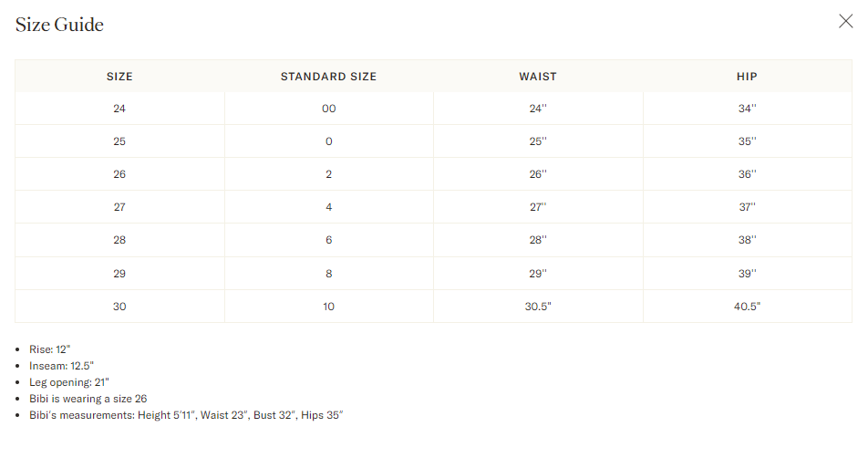Click the 39'' hip measurement cell
Image resolution: width=868 pixels, height=458 pixels.
(747, 274)
